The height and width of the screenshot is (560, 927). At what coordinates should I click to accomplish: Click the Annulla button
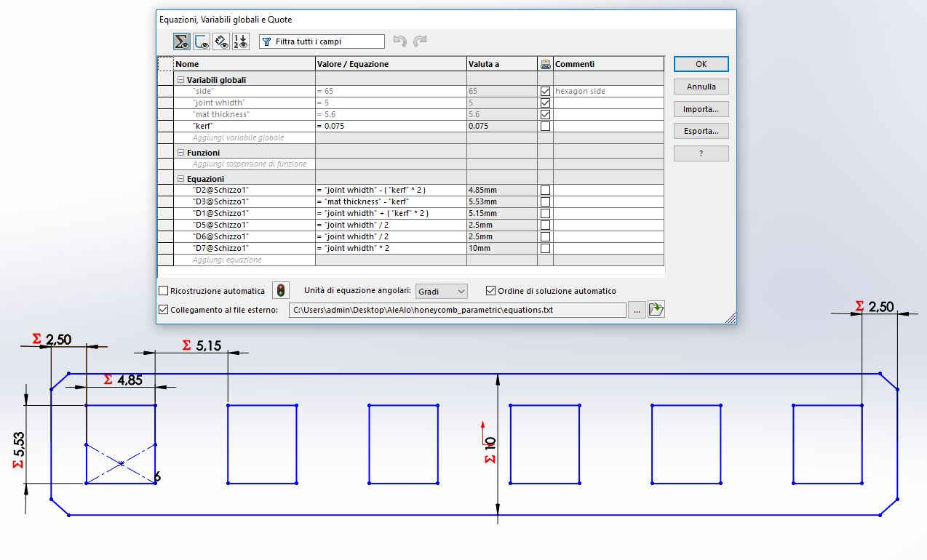[701, 87]
